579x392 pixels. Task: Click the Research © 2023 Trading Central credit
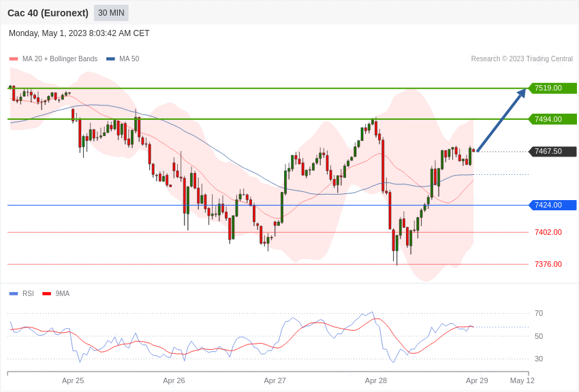pyautogui.click(x=522, y=59)
